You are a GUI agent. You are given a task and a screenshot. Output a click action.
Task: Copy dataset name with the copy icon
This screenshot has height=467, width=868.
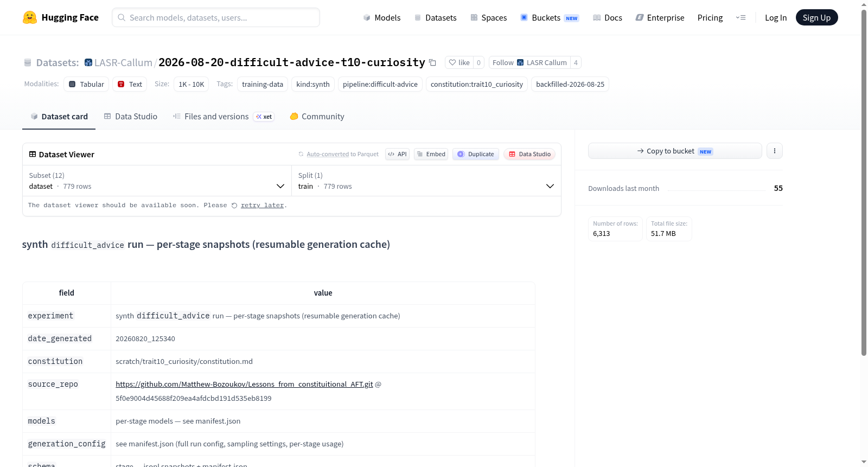432,62
